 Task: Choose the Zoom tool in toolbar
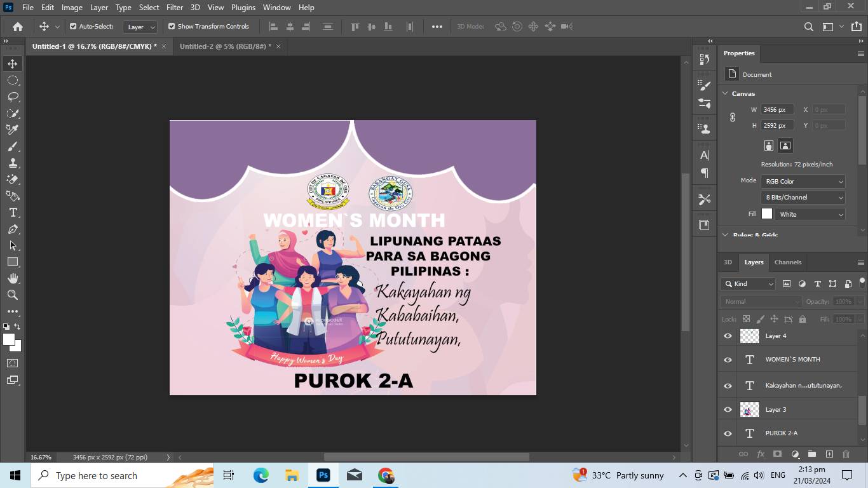13,295
